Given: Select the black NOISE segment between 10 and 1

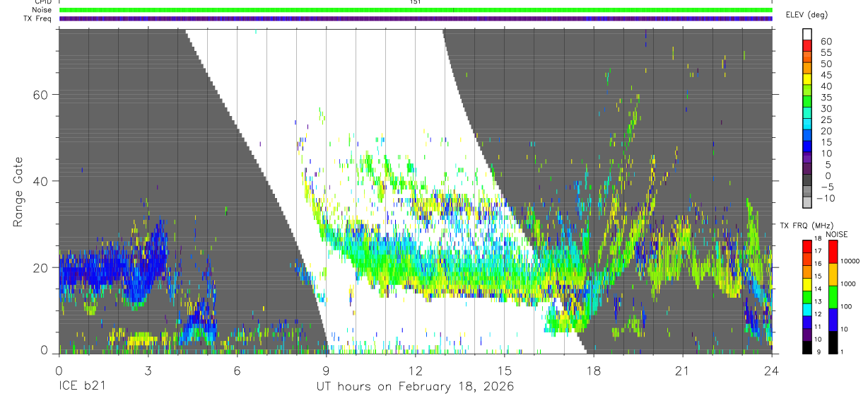Looking at the screenshot, I should pyautogui.click(x=832, y=342).
